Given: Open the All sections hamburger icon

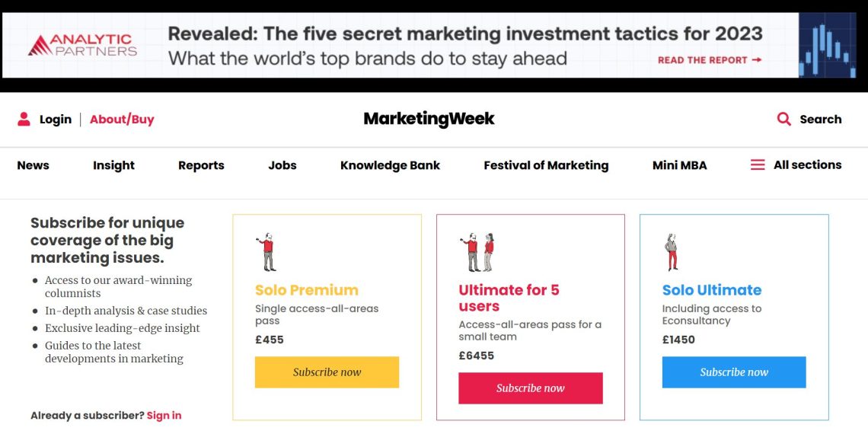Looking at the screenshot, I should (758, 164).
